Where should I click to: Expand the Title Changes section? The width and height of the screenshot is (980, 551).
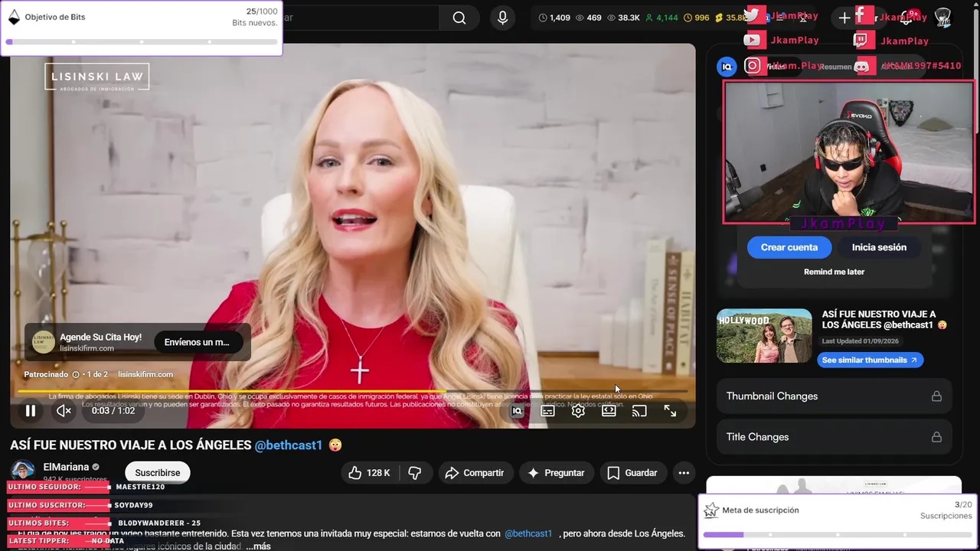coord(834,437)
